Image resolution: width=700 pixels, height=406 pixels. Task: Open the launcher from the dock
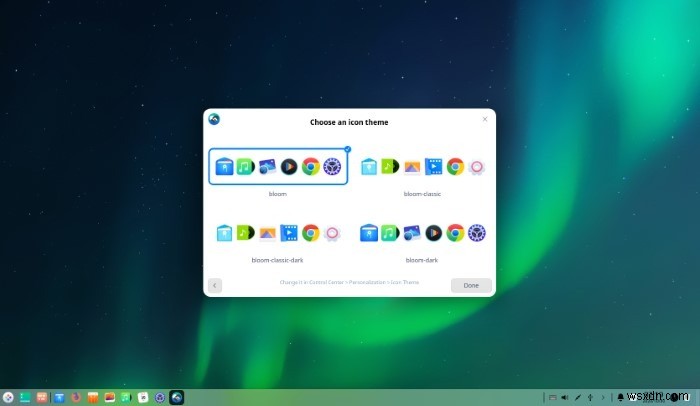tap(8, 397)
